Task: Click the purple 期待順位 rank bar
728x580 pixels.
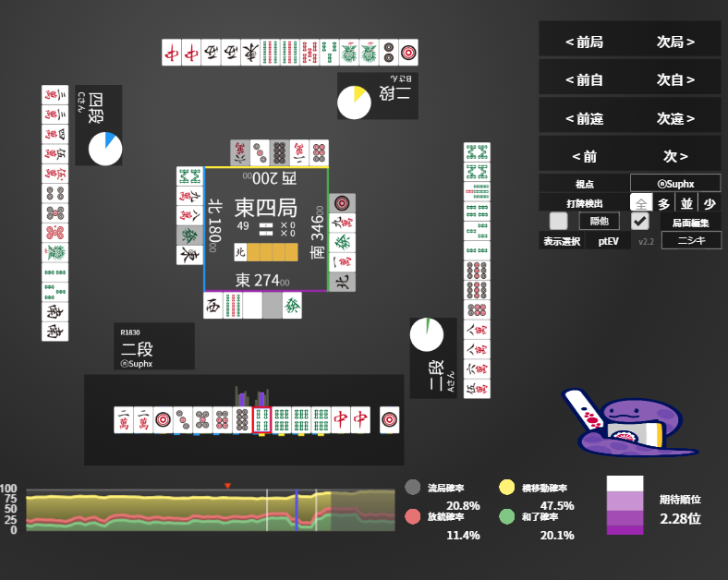Action: pos(625,505)
